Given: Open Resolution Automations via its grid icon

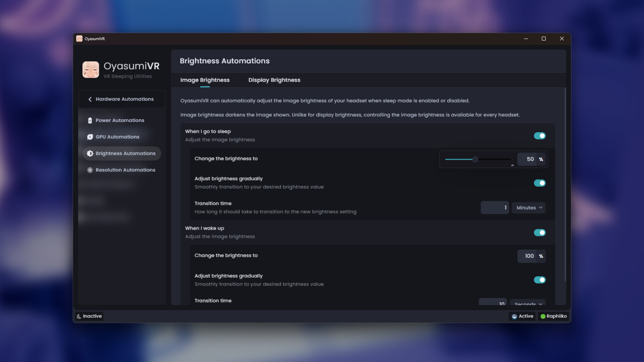Looking at the screenshot, I should point(89,170).
